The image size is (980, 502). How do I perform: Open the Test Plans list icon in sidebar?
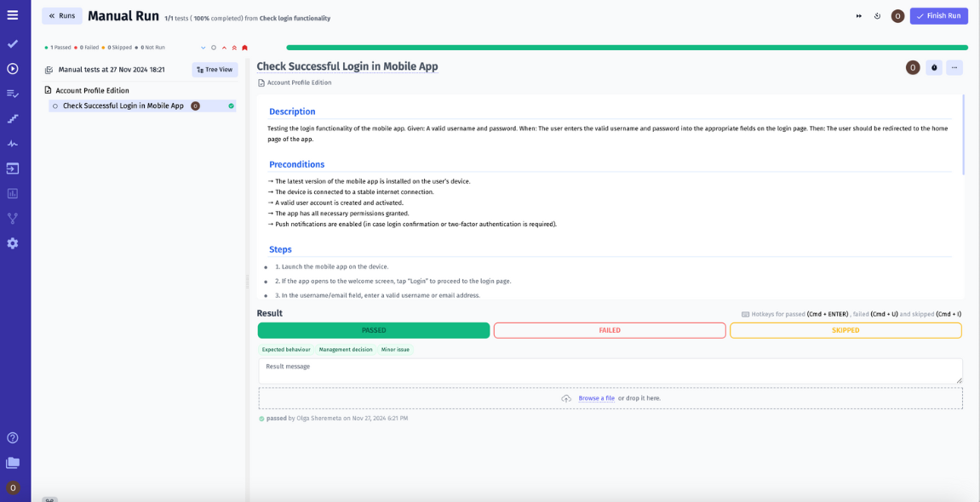pos(11,94)
